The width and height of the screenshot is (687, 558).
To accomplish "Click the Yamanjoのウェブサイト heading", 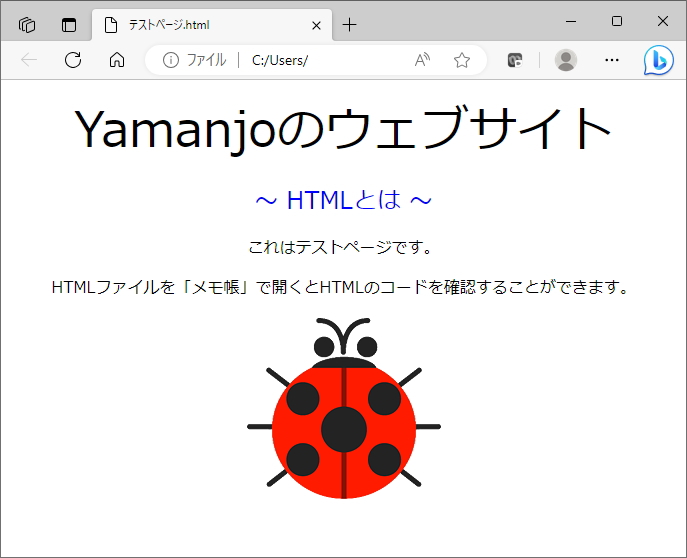I will (343, 129).
